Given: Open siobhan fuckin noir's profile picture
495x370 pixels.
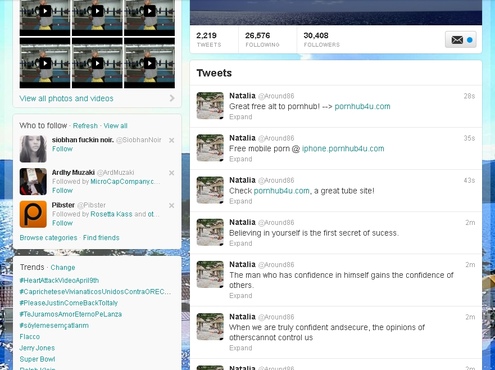Looking at the screenshot, I should [33, 149].
